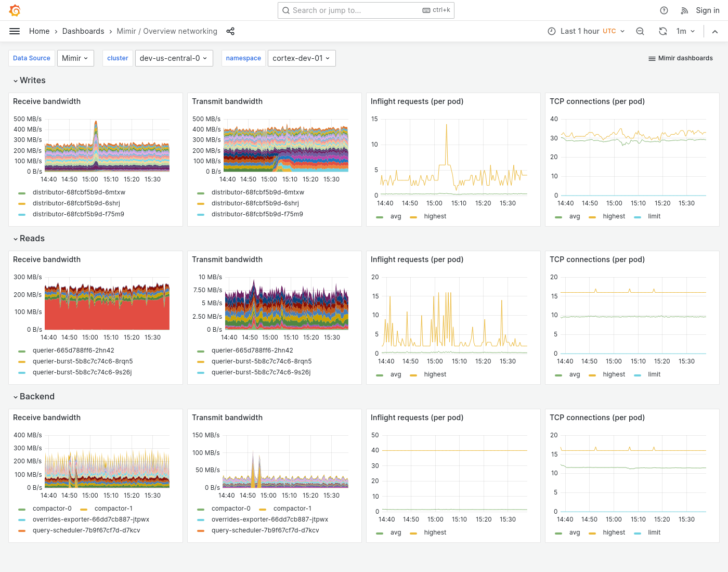Collapse the Writes row
Viewport: 728px width, 572px height.
[x=29, y=80]
